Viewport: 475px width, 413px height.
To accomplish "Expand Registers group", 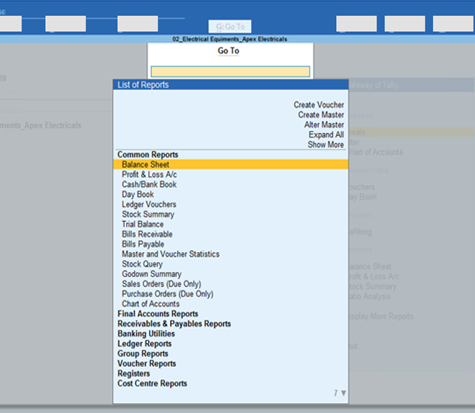I will tap(133, 374).
